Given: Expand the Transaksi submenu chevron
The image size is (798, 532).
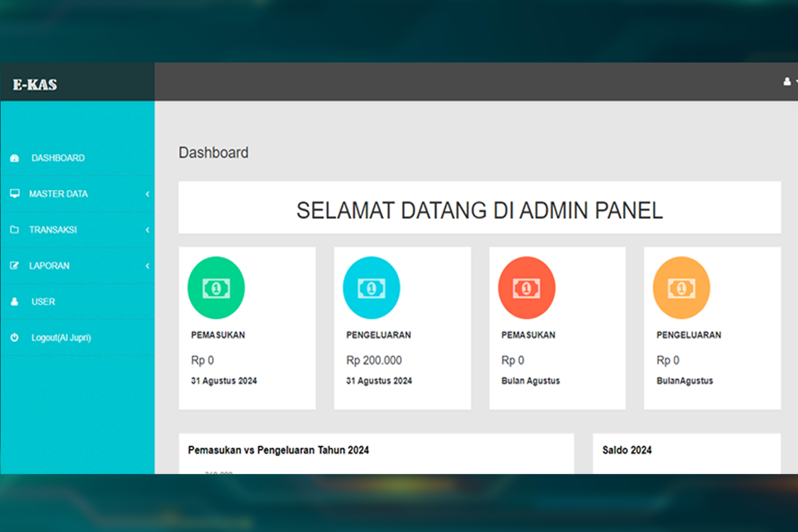Looking at the screenshot, I should coord(147,230).
